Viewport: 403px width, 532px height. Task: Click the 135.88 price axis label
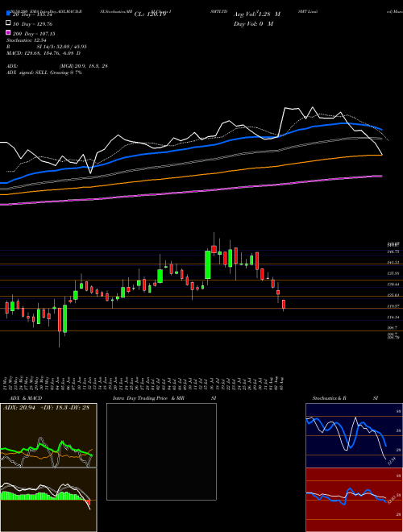point(393,273)
